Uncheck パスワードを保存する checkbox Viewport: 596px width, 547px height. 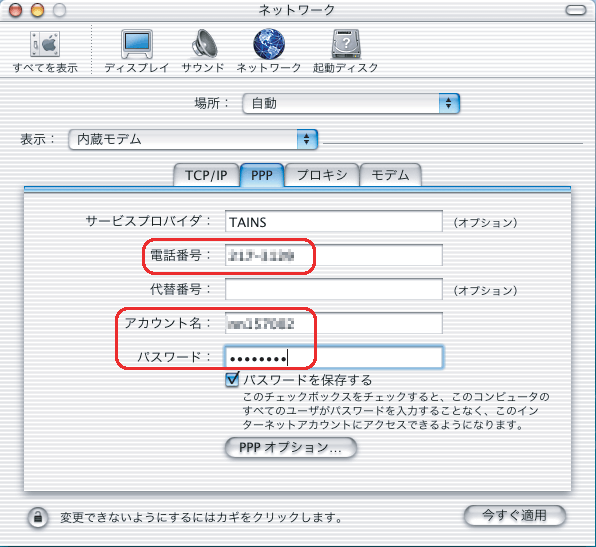tap(232, 379)
